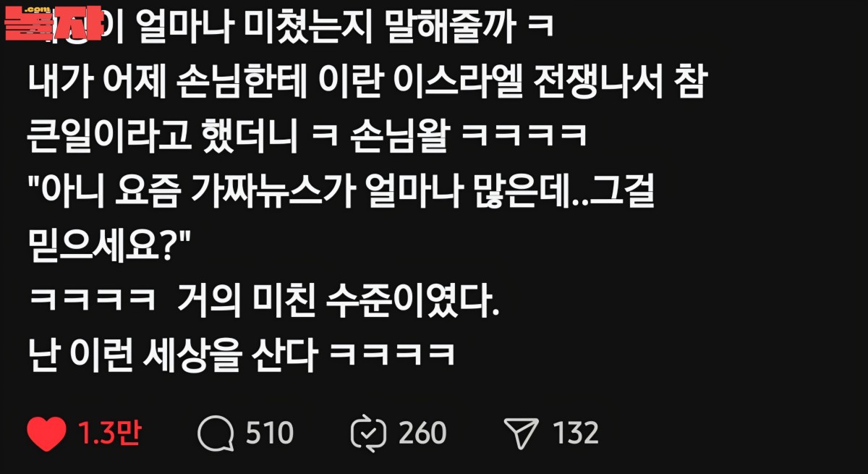
Task: Click the last line 난 이런 세상을 산다
Action: 242,354
